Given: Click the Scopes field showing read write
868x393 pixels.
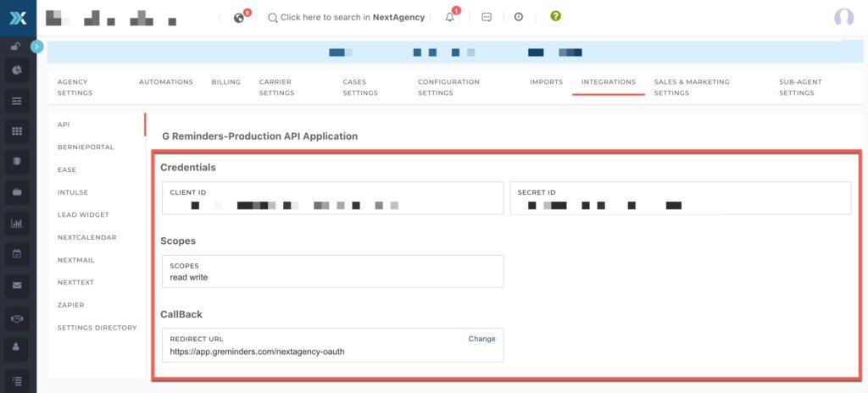Looking at the screenshot, I should [331, 272].
